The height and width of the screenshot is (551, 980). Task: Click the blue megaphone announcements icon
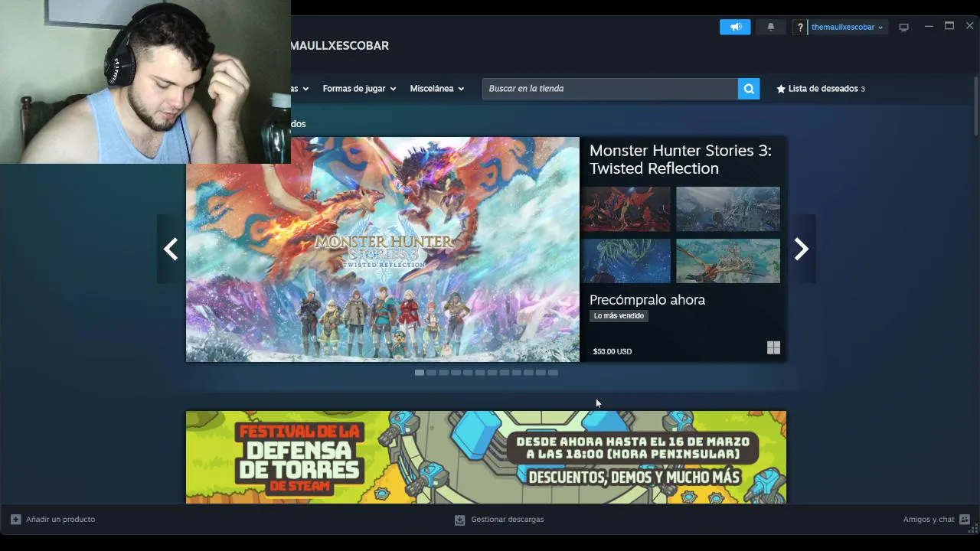click(x=735, y=27)
